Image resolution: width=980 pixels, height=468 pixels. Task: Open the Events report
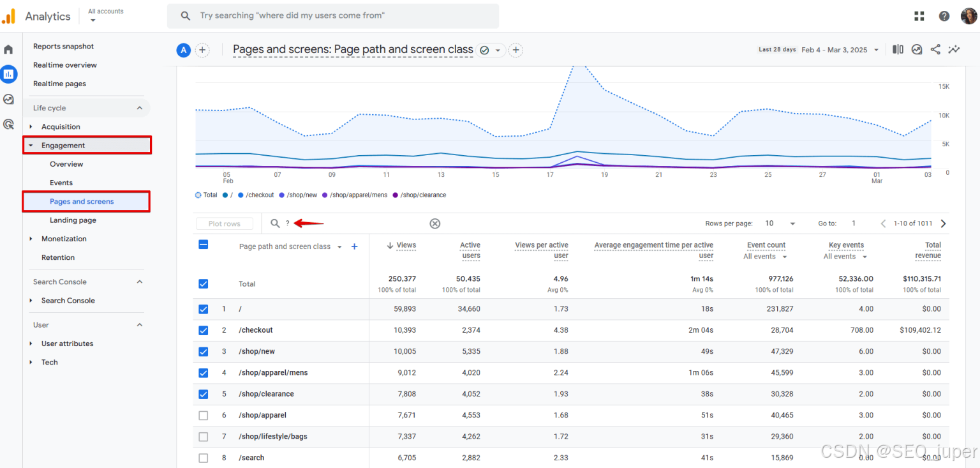pyautogui.click(x=61, y=183)
